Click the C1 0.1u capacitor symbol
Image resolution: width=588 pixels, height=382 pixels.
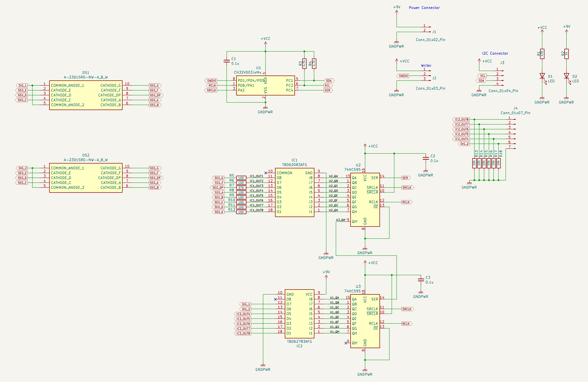tap(226, 61)
